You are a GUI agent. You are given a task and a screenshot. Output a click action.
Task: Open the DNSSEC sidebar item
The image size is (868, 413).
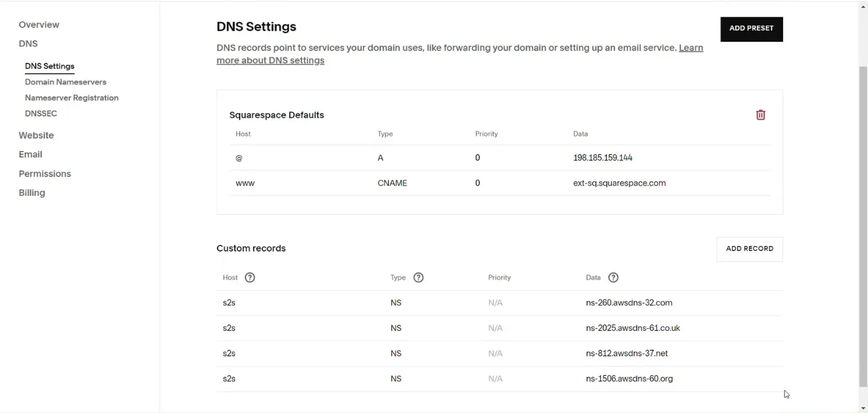[41, 114]
